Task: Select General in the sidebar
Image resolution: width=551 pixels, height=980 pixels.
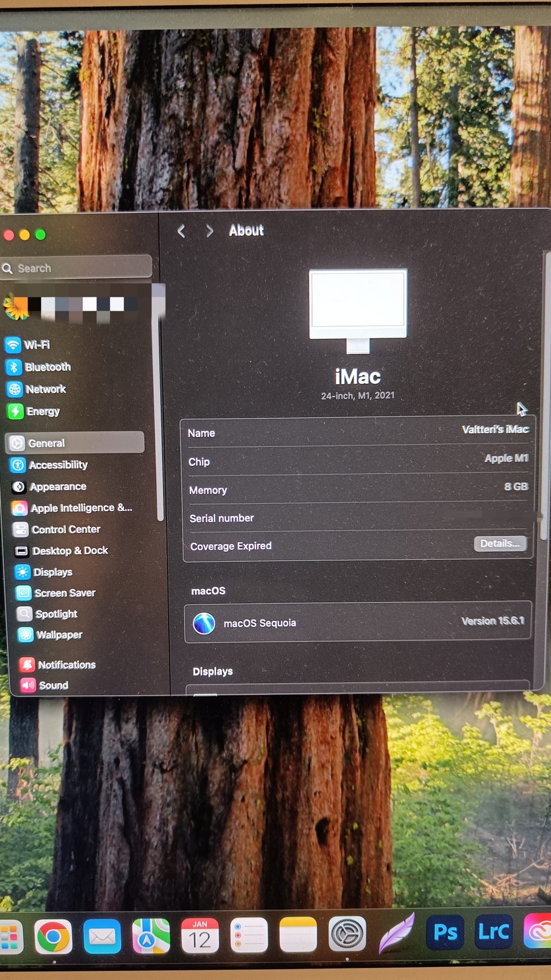Action: [75, 443]
